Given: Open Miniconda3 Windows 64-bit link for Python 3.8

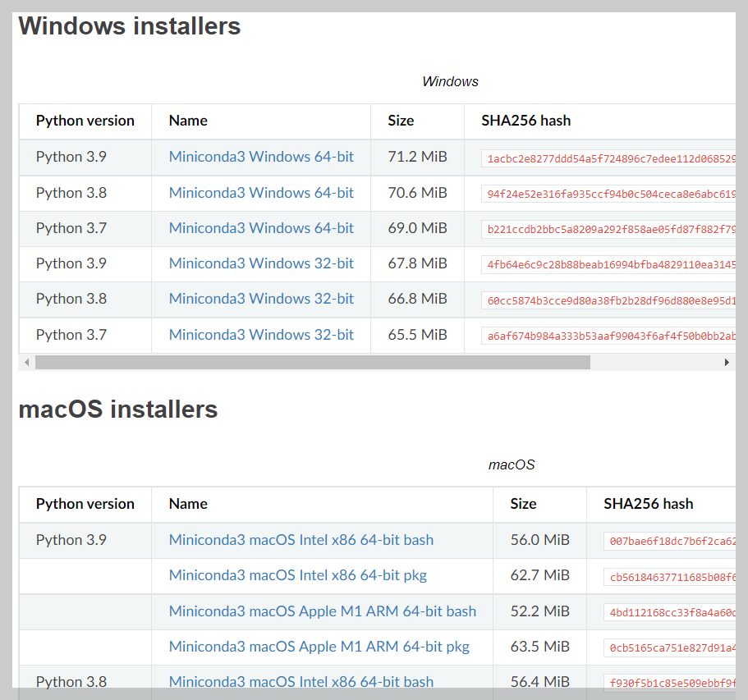Looking at the screenshot, I should pyautogui.click(x=261, y=193).
